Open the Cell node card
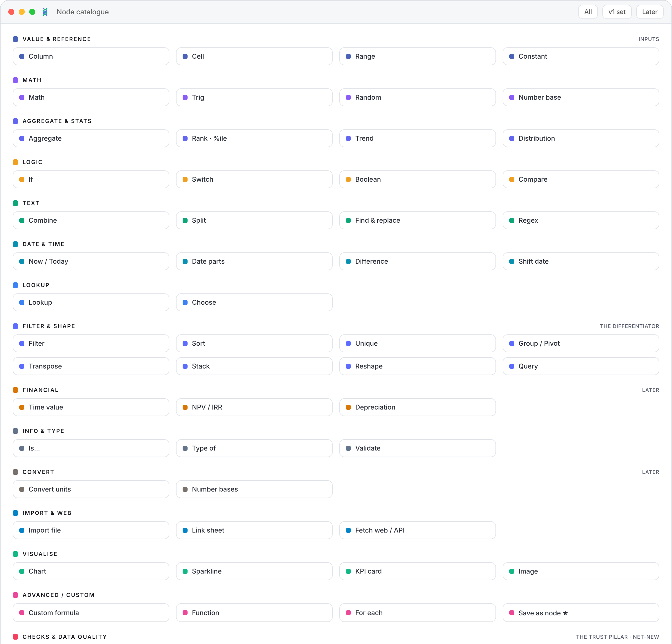This screenshot has height=644, width=672. point(254,56)
